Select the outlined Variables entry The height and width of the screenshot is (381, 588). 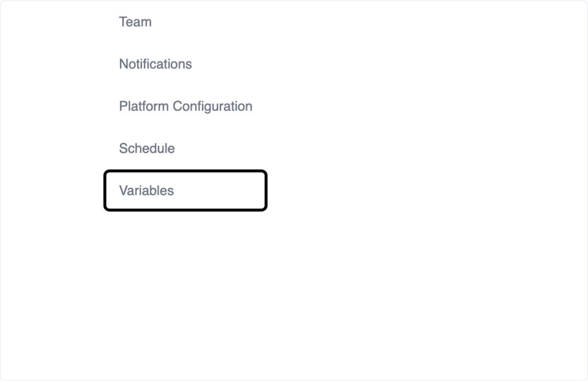146,190
